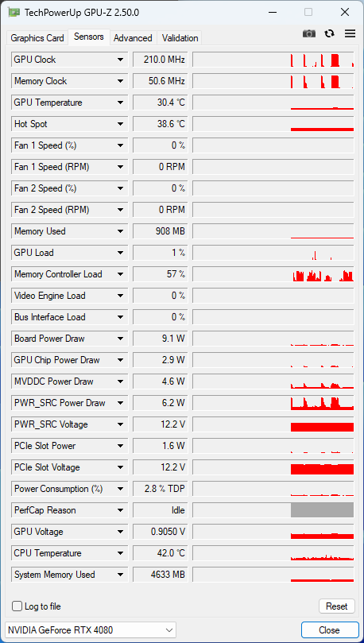Open the Memory Controller Load dropdown arrow

(x=120, y=274)
